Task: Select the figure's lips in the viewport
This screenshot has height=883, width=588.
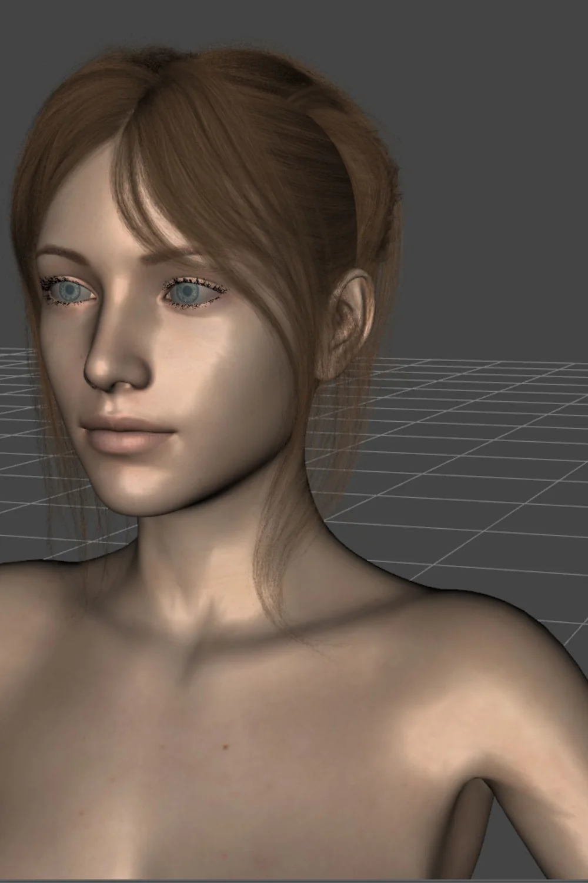Action: pos(128,434)
